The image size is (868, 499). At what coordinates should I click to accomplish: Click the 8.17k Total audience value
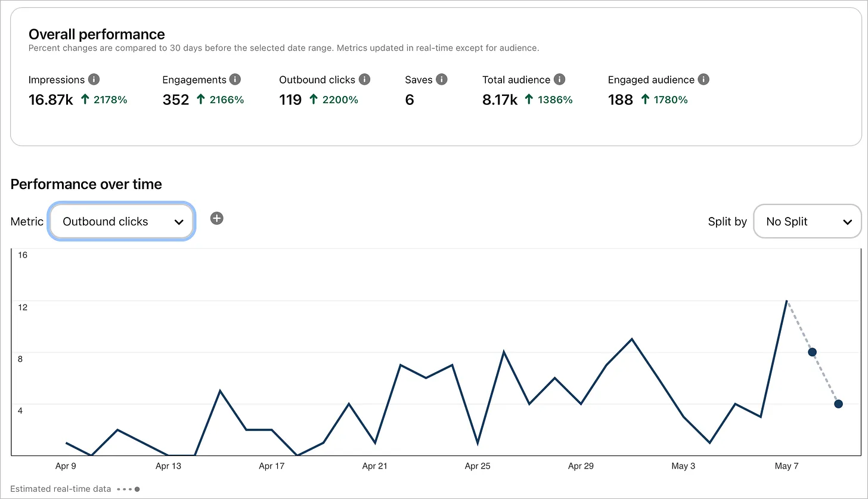(x=500, y=100)
